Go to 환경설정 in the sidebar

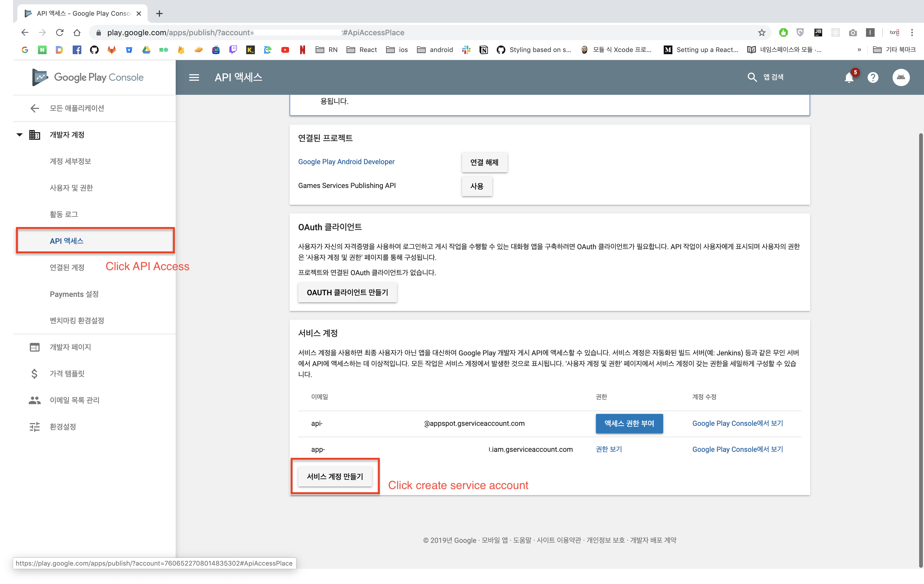[63, 426]
